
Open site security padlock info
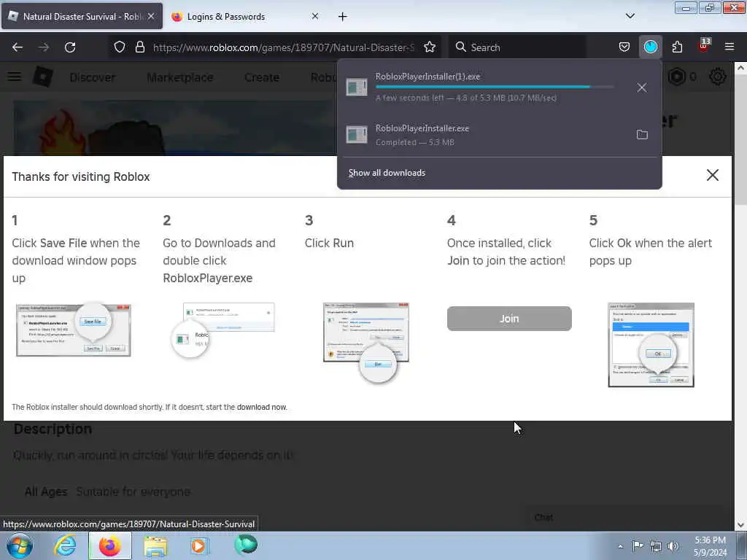[x=139, y=47]
